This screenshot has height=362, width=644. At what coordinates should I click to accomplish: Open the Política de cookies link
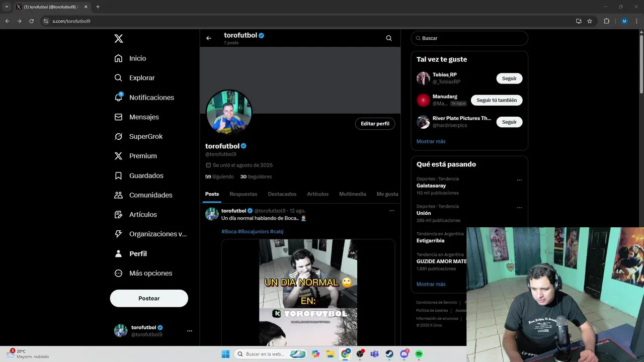pyautogui.click(x=432, y=310)
